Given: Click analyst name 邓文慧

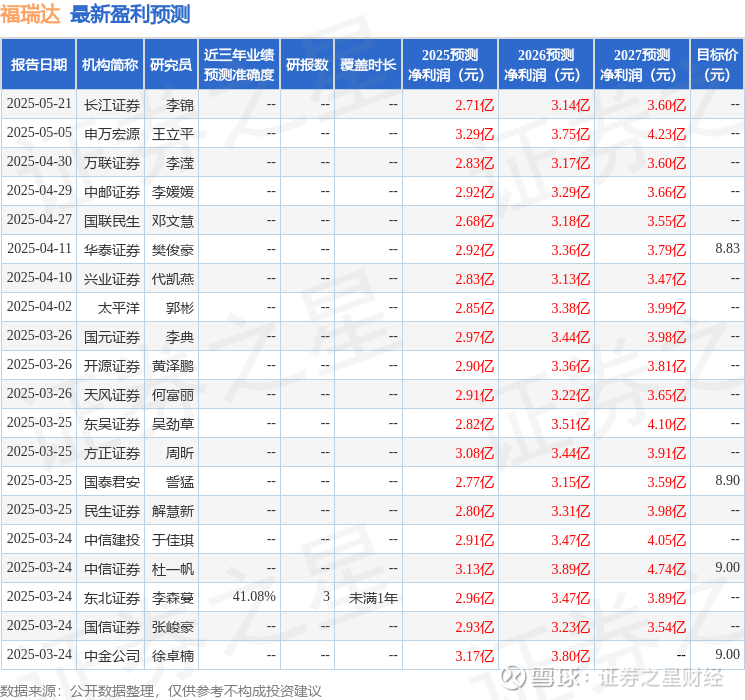Looking at the screenshot, I should coord(172,221).
